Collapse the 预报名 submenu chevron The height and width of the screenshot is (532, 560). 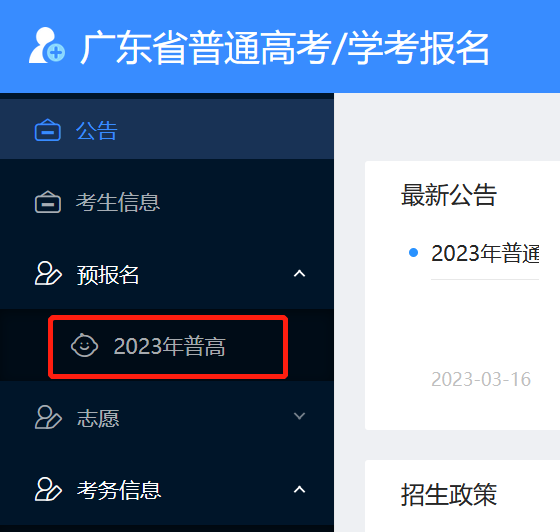click(x=299, y=274)
